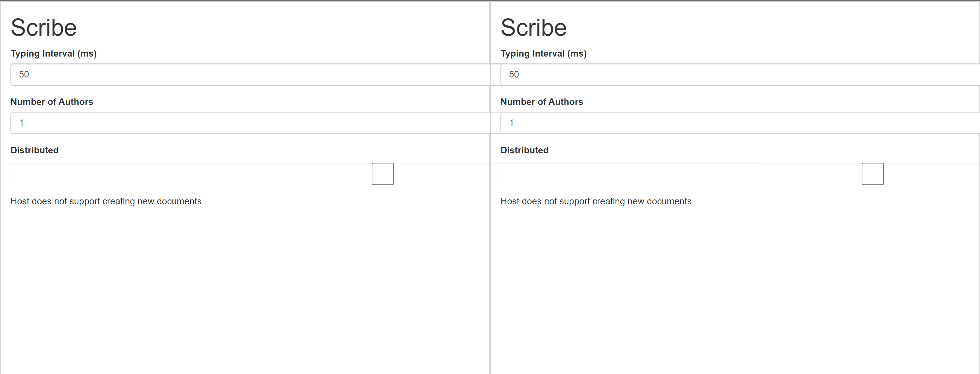The height and width of the screenshot is (374, 980).
Task: Click left pane 'Host does not support' message
Action: [106, 201]
